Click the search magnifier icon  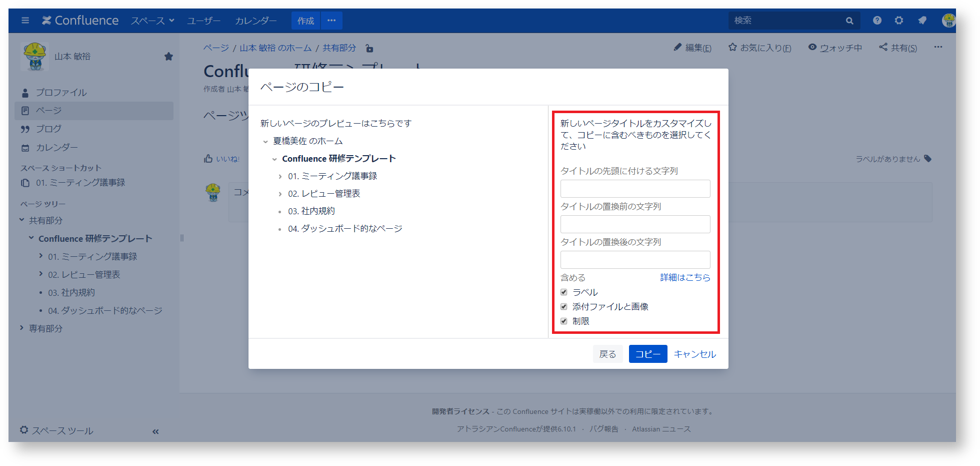[x=849, y=21]
